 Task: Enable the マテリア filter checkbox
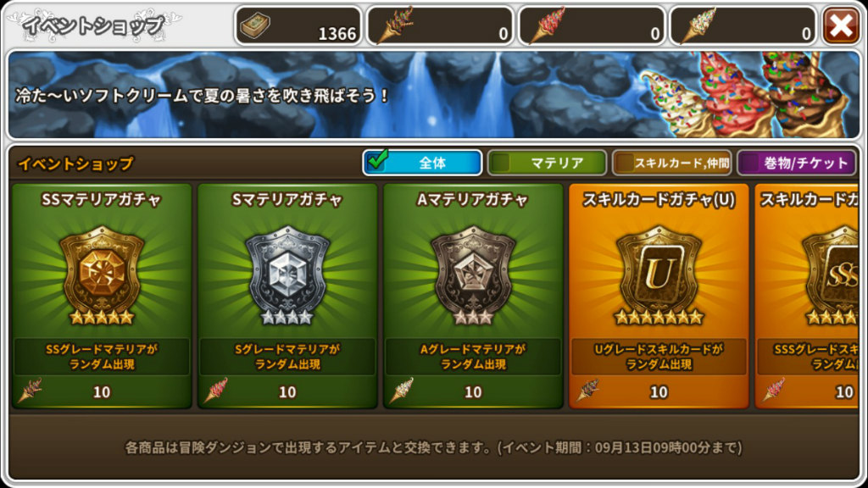point(502,163)
